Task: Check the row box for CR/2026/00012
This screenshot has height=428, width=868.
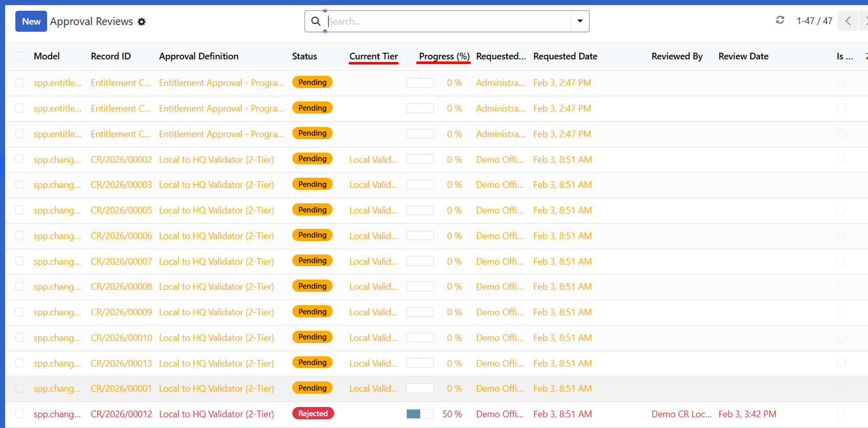Action: click(20, 414)
